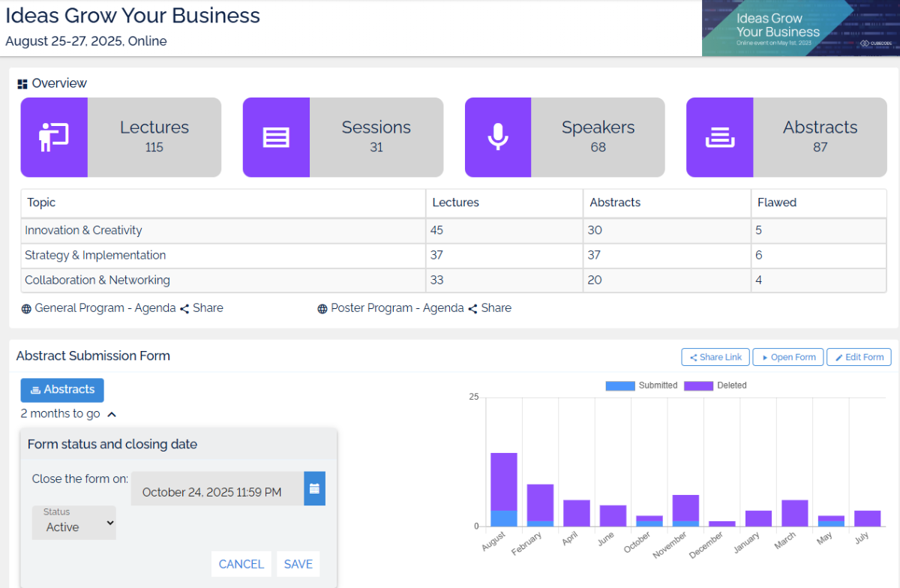
Task: Click the Overview dashboard icon
Action: [x=22, y=84]
